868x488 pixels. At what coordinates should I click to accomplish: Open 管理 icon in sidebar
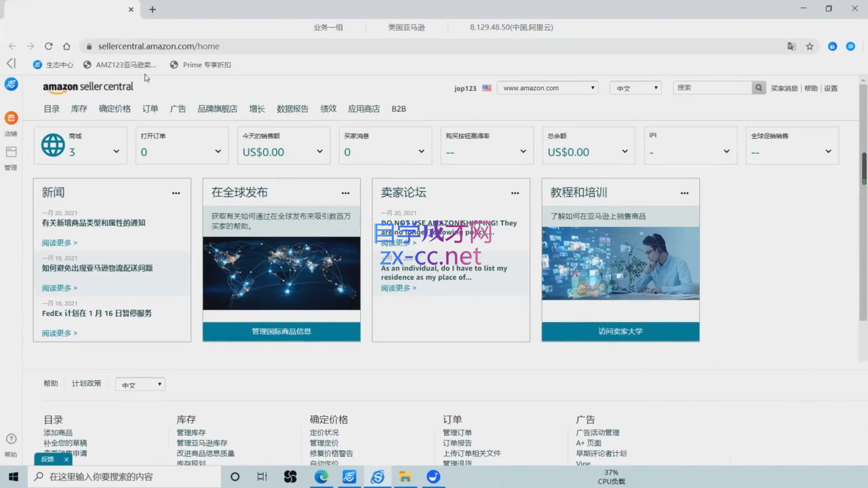[x=11, y=152]
